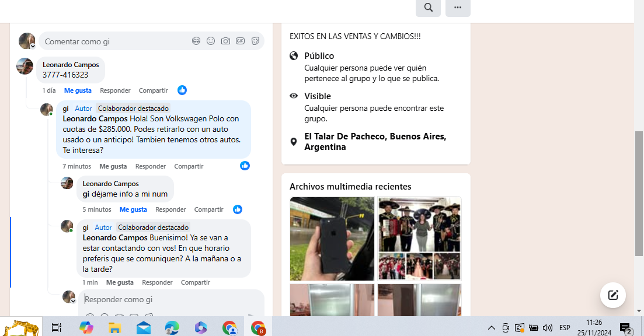This screenshot has width=644, height=336.
Task: Click like reaction on 'déjame info' reply
Action: tap(238, 209)
